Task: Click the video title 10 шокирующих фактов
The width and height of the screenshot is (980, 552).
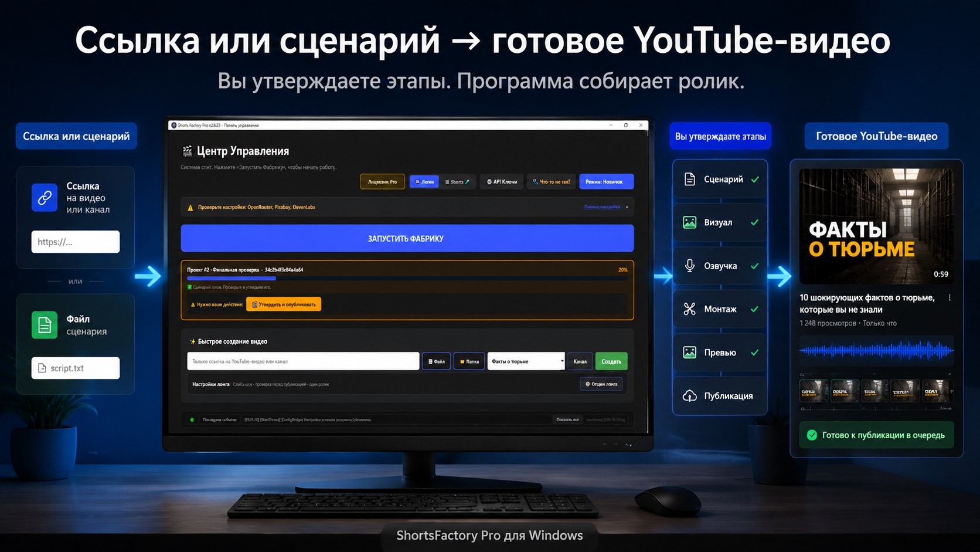Action: click(867, 304)
